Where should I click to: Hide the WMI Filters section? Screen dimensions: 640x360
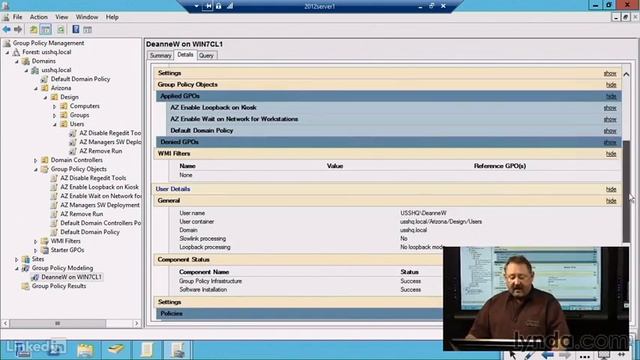[611, 154]
